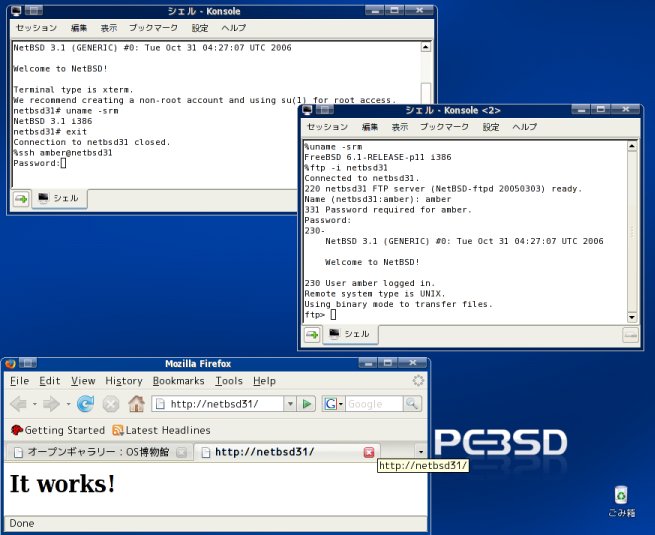Screen dimensions: 655x535
Task: Click scroll up arrow in first Konsole scrollbar
Action: [x=426, y=47]
